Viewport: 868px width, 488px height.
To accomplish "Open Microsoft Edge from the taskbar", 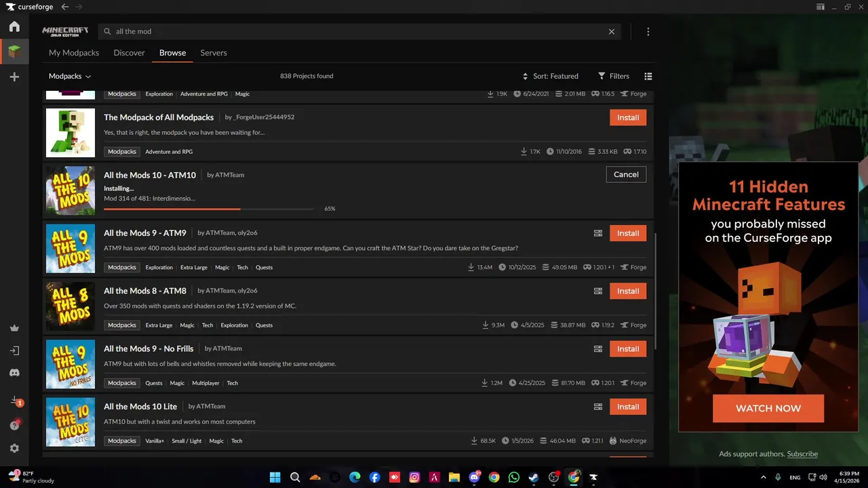I will (355, 477).
